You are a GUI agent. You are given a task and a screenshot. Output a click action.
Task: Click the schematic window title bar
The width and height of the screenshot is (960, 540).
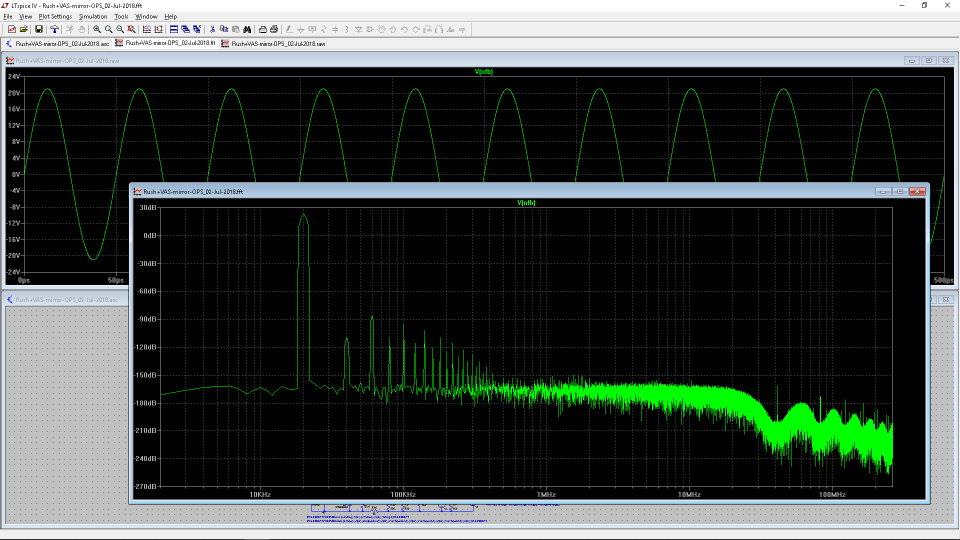coord(67,299)
